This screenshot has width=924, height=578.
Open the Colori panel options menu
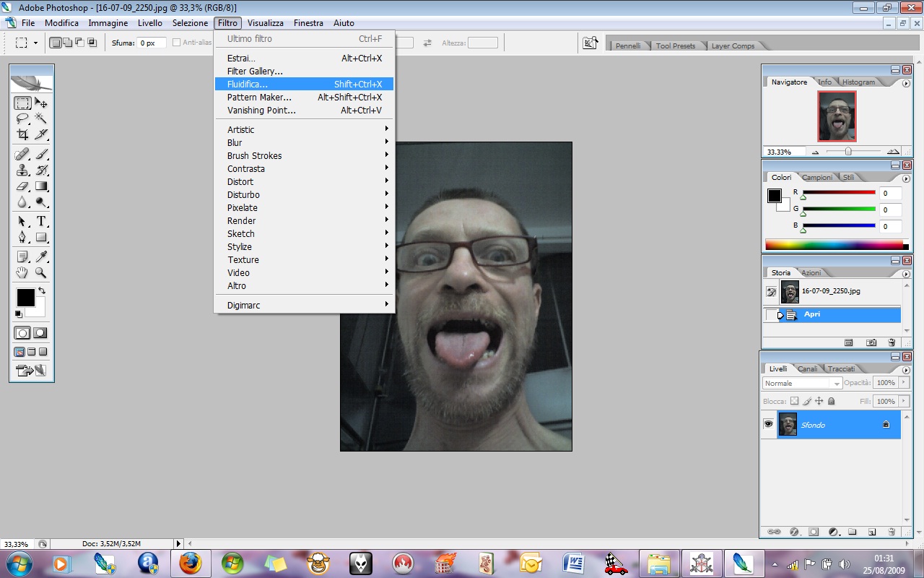coord(906,179)
